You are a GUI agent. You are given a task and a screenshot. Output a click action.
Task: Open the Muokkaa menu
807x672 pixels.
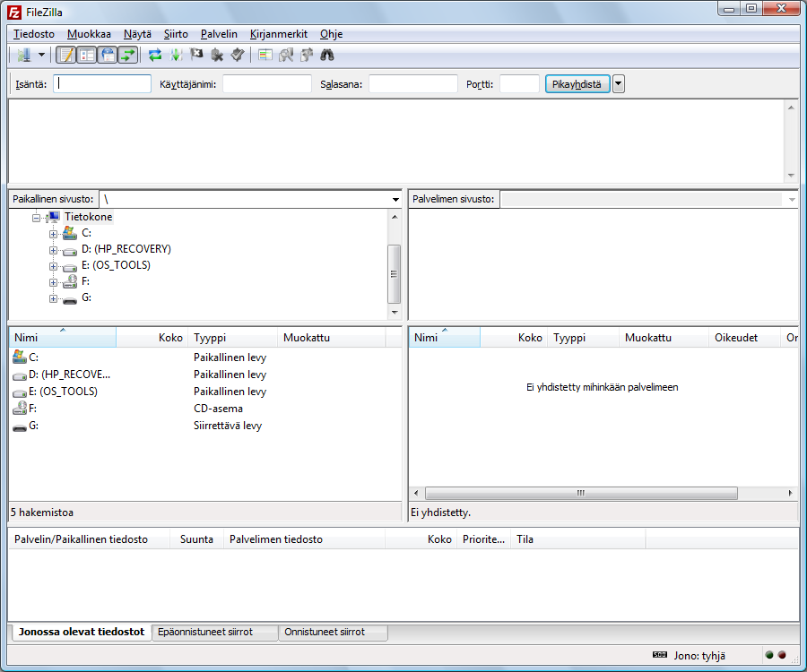[89, 34]
